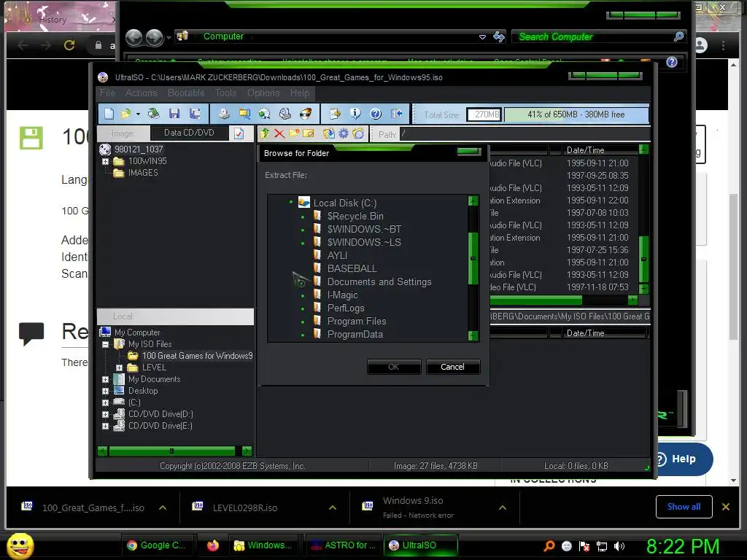747x560 pixels.
Task: Select Program Files in Browse dialog
Action: (356, 322)
